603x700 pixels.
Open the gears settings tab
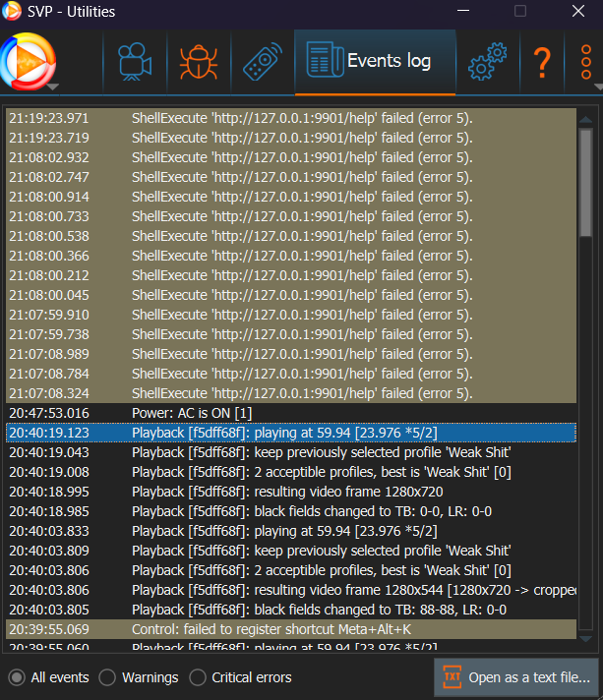coord(487,63)
